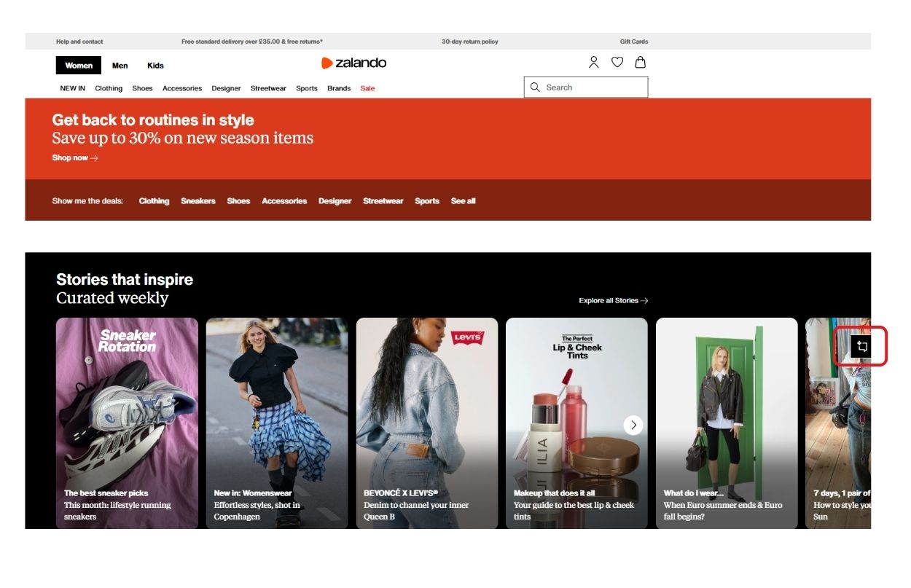Image resolution: width=911 pixels, height=588 pixels.
Task: Click Shop now in the red banner
Action: coord(75,157)
